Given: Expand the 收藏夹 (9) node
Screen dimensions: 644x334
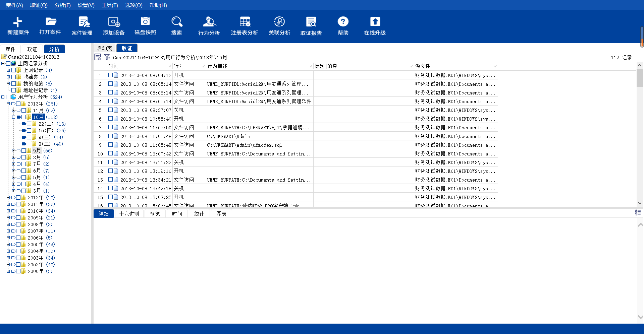Looking at the screenshot, I should 8,77.
